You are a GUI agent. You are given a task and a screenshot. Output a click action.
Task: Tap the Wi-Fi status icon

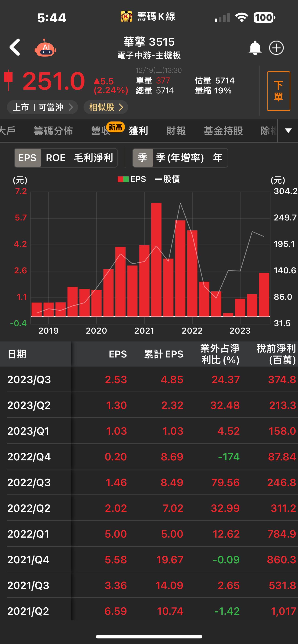241,17
